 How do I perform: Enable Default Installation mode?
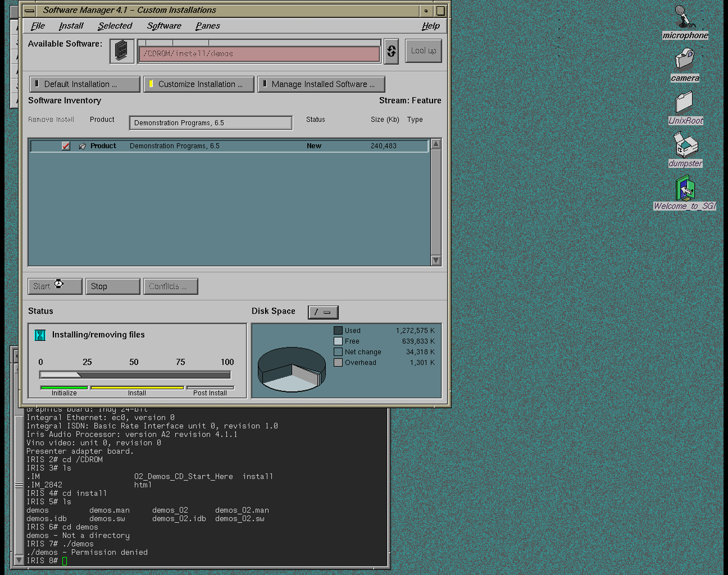tap(84, 84)
